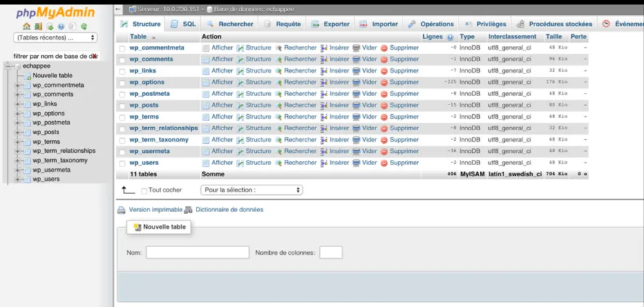This screenshot has width=644, height=307.
Task: Open the 'Pour la sélection' dropdown
Action: 251,190
